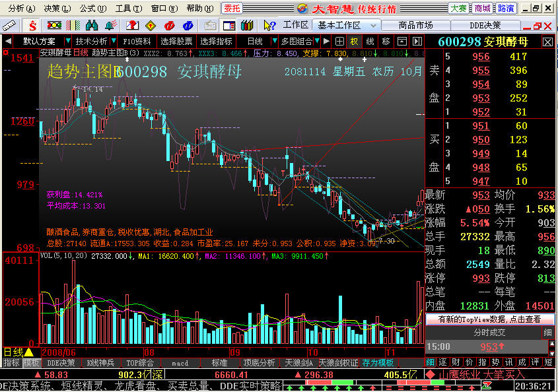Select the ruler measurement tool icon
The width and height of the screenshot is (558, 392).
9,25
